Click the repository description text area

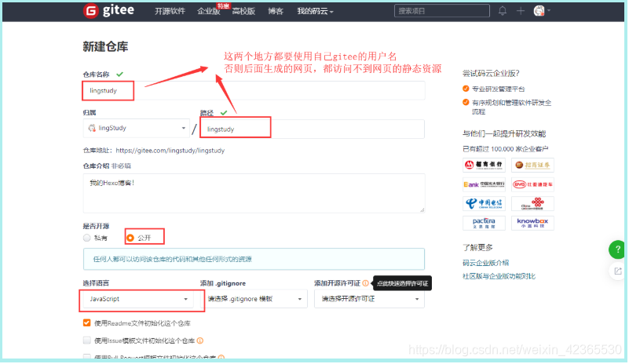254,193
